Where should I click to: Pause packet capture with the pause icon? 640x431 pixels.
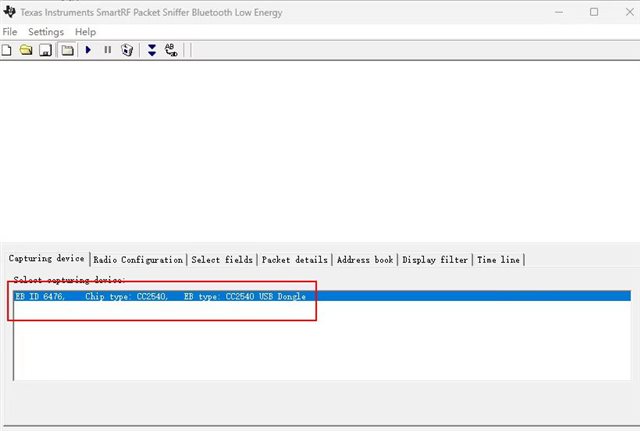click(x=108, y=50)
